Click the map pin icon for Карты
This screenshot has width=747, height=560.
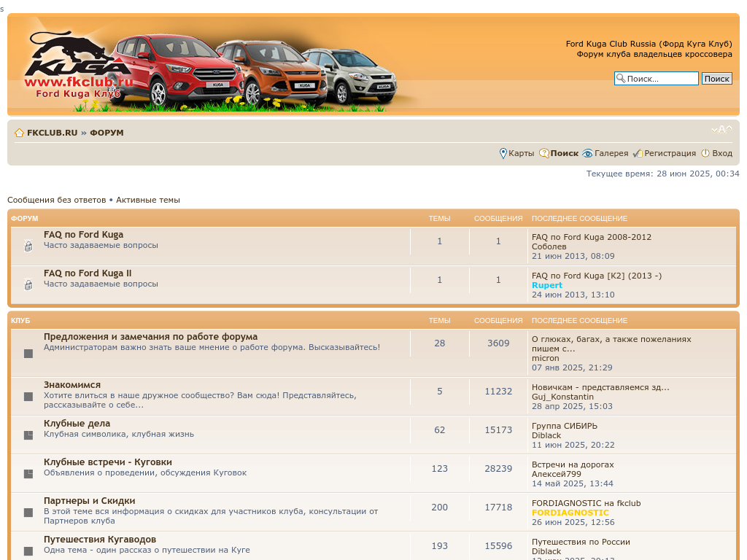(x=503, y=153)
